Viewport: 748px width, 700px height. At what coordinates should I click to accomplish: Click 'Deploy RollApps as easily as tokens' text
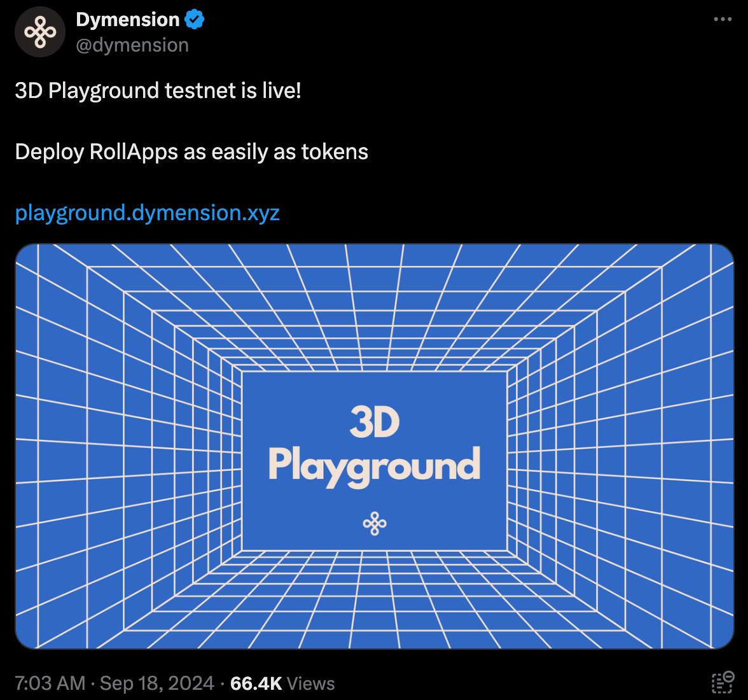pyautogui.click(x=191, y=151)
